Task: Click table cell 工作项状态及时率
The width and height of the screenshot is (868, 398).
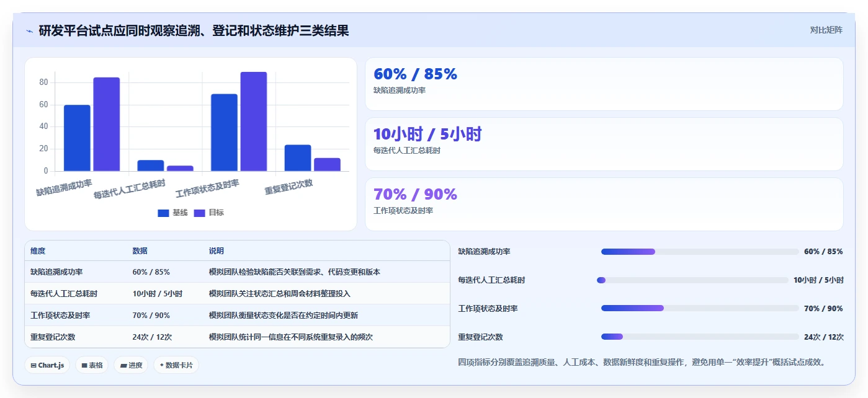Action: point(60,315)
